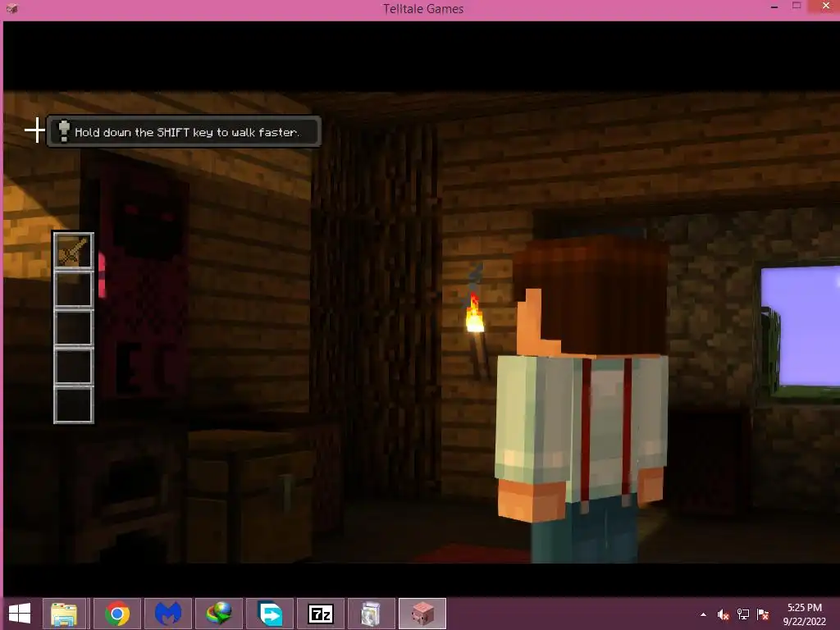840x630 pixels.
Task: Click the third empty inventory slot
Action: (73, 328)
